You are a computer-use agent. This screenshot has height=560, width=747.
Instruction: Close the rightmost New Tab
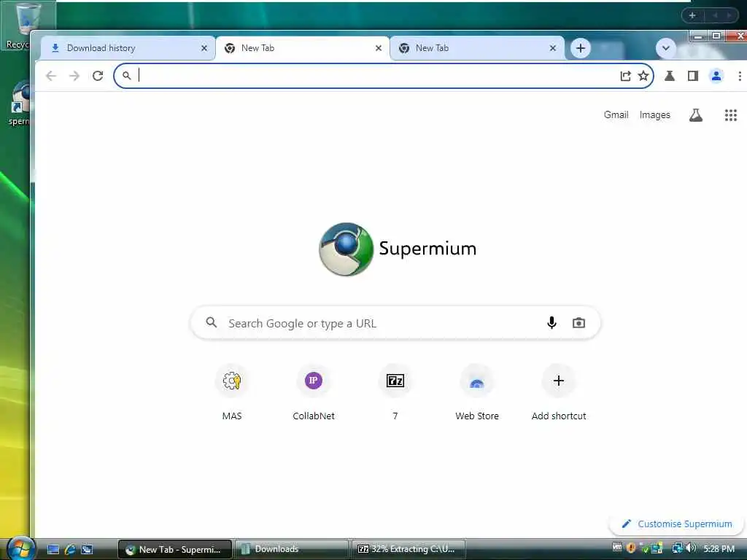pos(553,48)
